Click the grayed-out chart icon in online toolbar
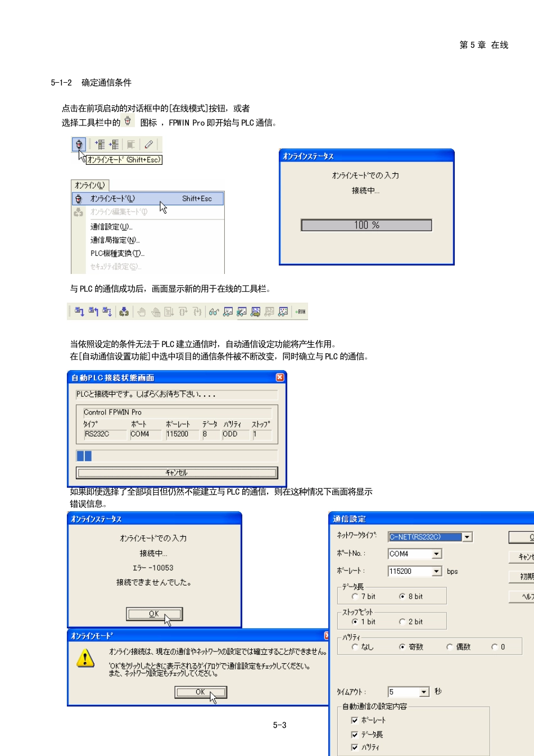 pyautogui.click(x=269, y=312)
